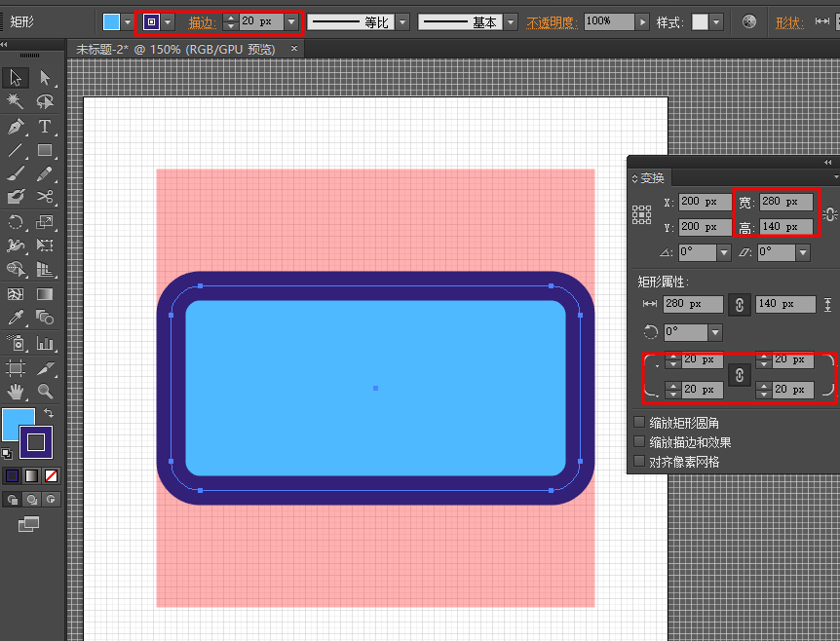This screenshot has height=641, width=840.
Task: Toggle link for corner radius values
Action: coord(740,375)
